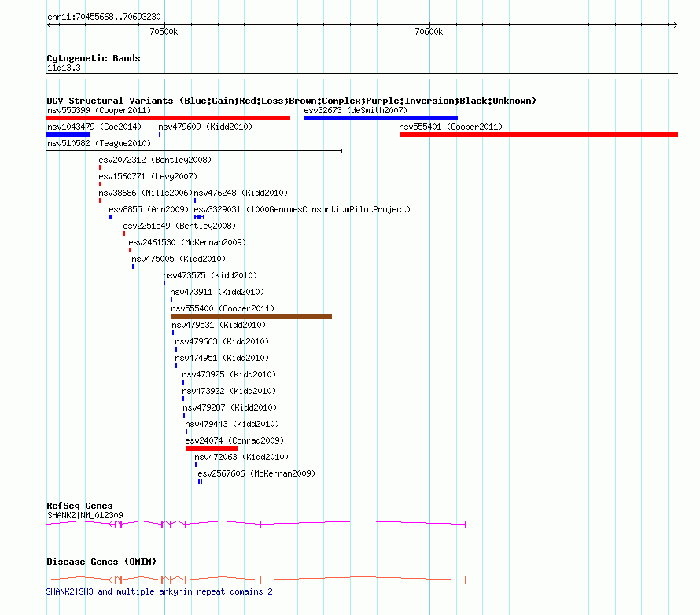Image resolution: width=700 pixels, height=615 pixels.
Task: Click the blue esv8855 variant marker
Action: coord(111,217)
